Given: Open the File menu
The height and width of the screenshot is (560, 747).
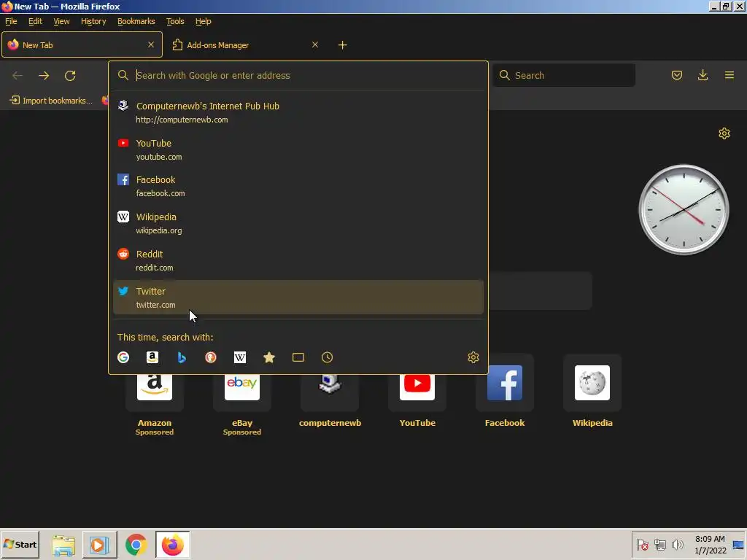Looking at the screenshot, I should click(11, 21).
